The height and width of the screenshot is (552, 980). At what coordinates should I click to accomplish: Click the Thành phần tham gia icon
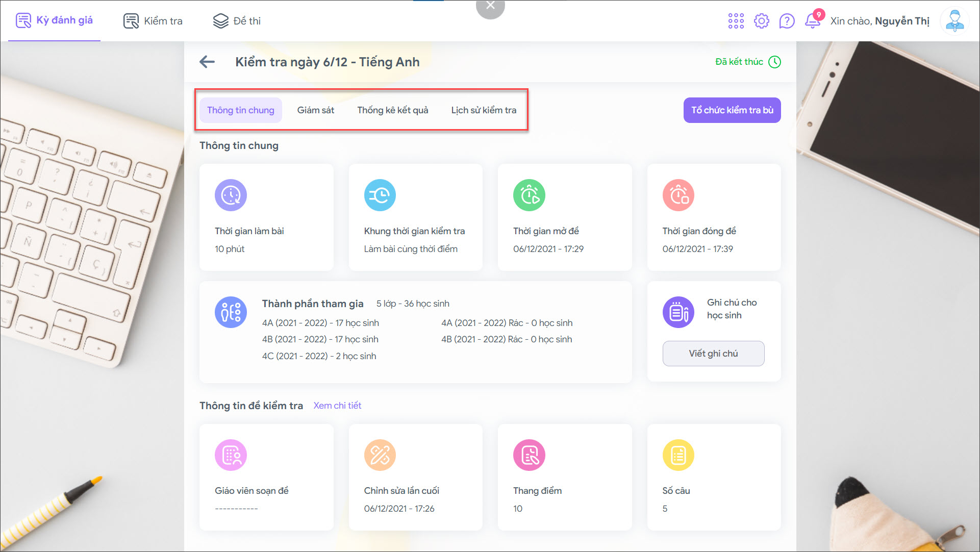tap(231, 312)
